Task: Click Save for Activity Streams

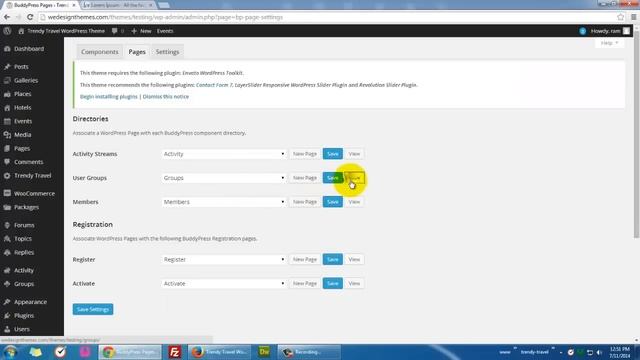Action: 333,154
